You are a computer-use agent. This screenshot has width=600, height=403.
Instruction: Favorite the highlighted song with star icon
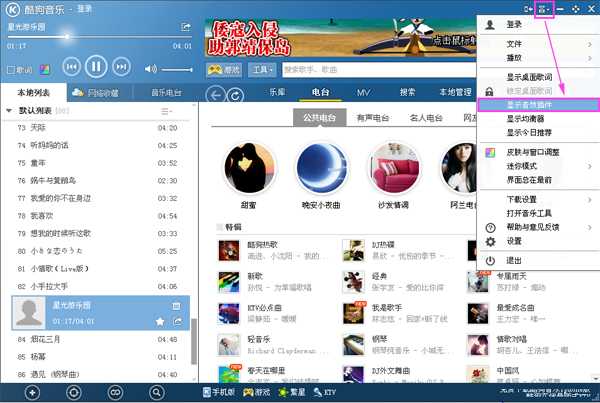click(x=159, y=321)
